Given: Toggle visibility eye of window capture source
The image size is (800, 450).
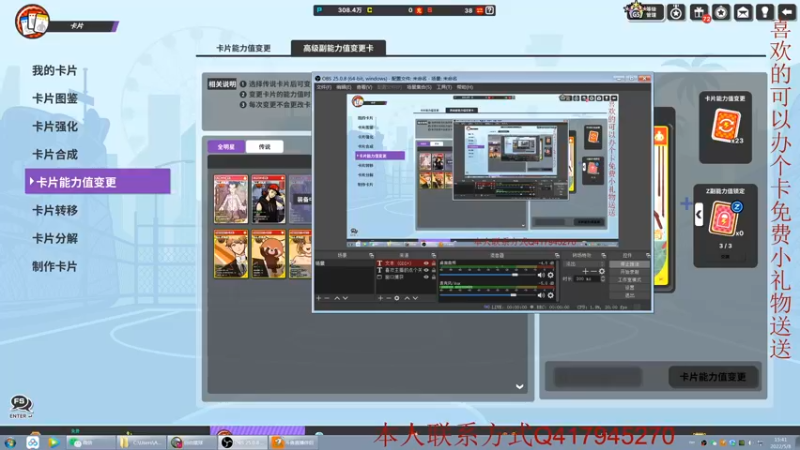Looking at the screenshot, I should pos(426,277).
